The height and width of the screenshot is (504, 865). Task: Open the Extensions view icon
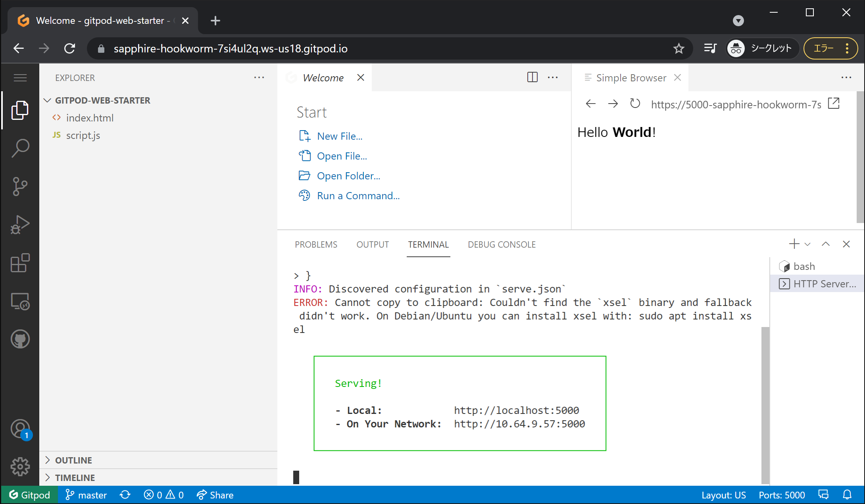point(20,263)
